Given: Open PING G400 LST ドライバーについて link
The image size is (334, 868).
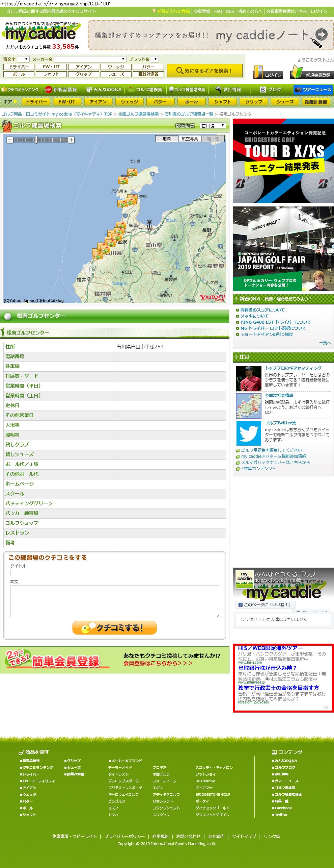Looking at the screenshot, I should pyautogui.click(x=276, y=322).
